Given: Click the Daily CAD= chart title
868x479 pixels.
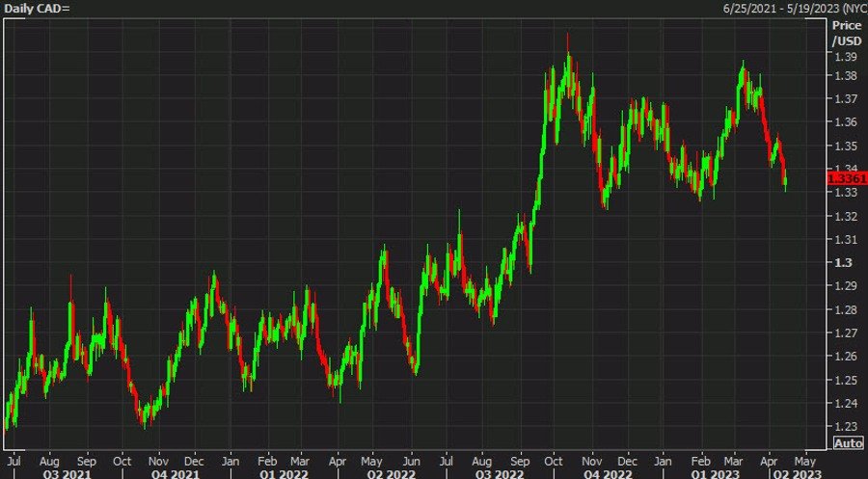Looking at the screenshot, I should [35, 8].
